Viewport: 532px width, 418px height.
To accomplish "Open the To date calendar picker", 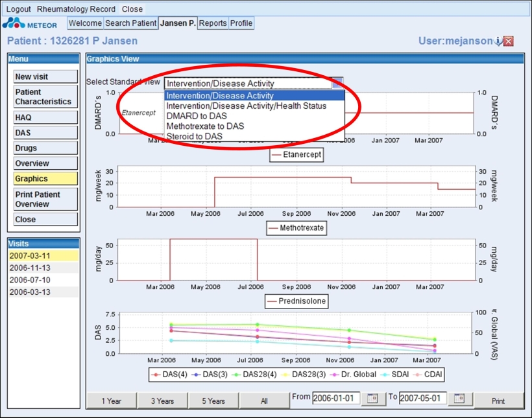I will coord(459,399).
